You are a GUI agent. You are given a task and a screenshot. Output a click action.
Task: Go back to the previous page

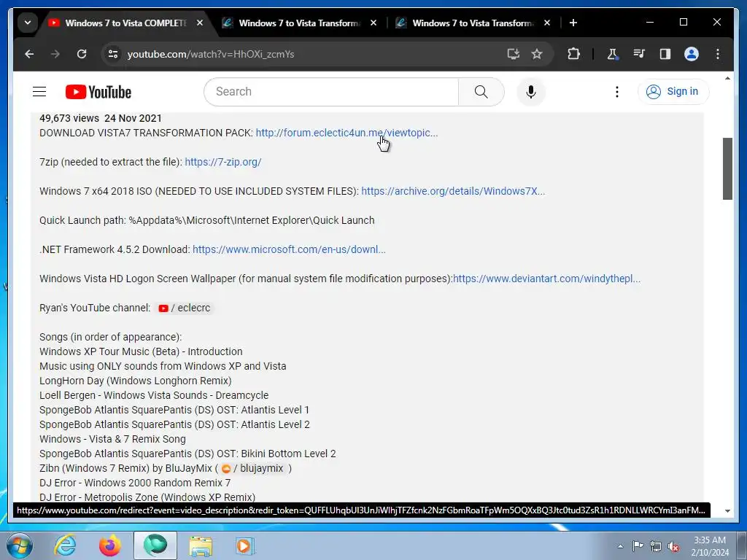click(29, 54)
